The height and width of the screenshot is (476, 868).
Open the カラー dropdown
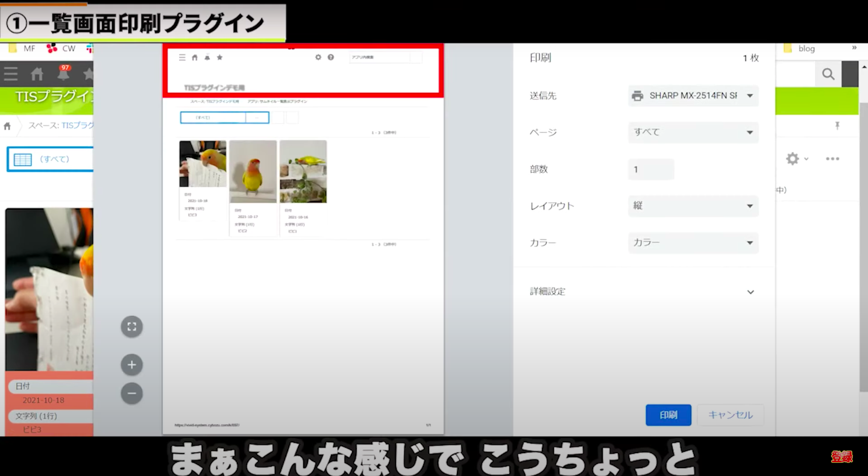pos(693,243)
